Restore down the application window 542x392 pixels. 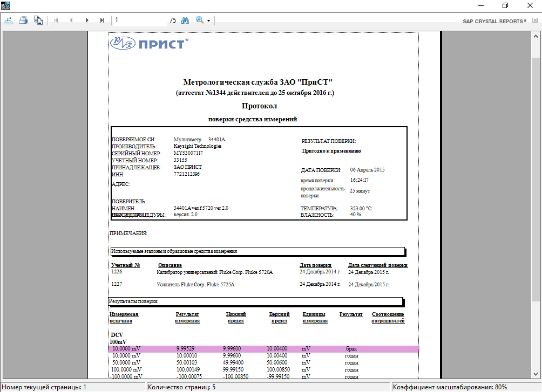click(x=505, y=5)
